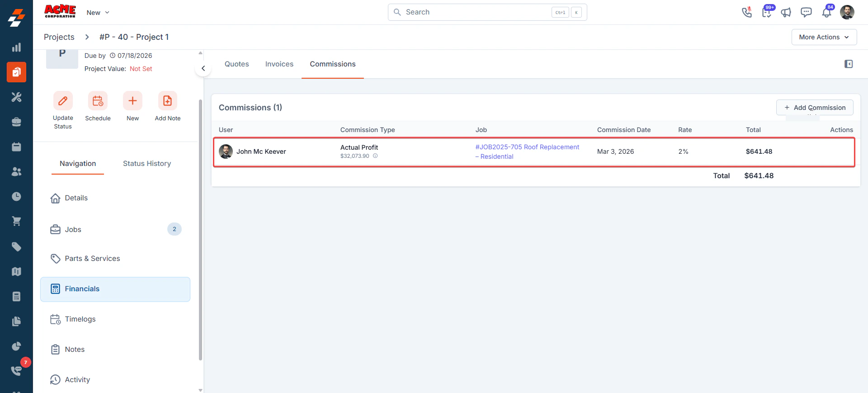Viewport: 868px width, 393px height.
Task: Open the map sidebar icon
Action: point(16,271)
